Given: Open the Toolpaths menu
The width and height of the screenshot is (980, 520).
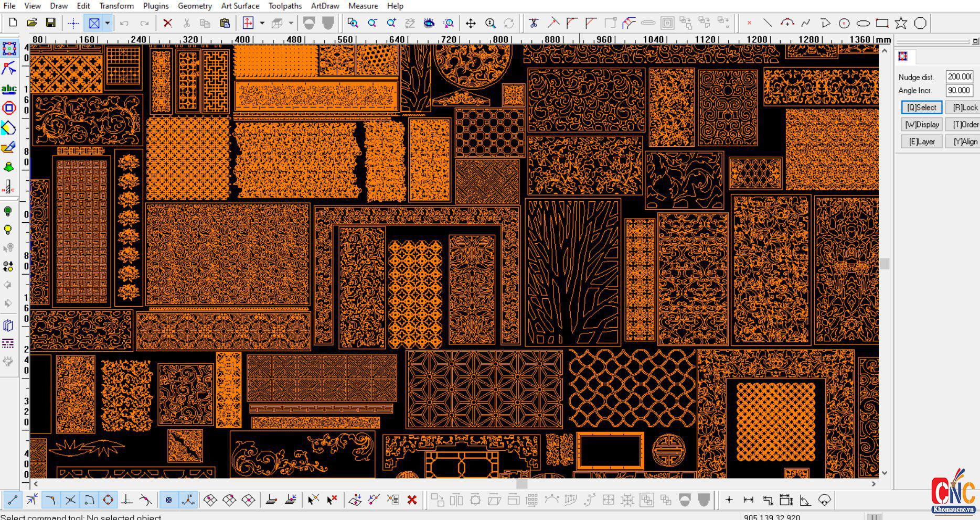Looking at the screenshot, I should [x=285, y=6].
